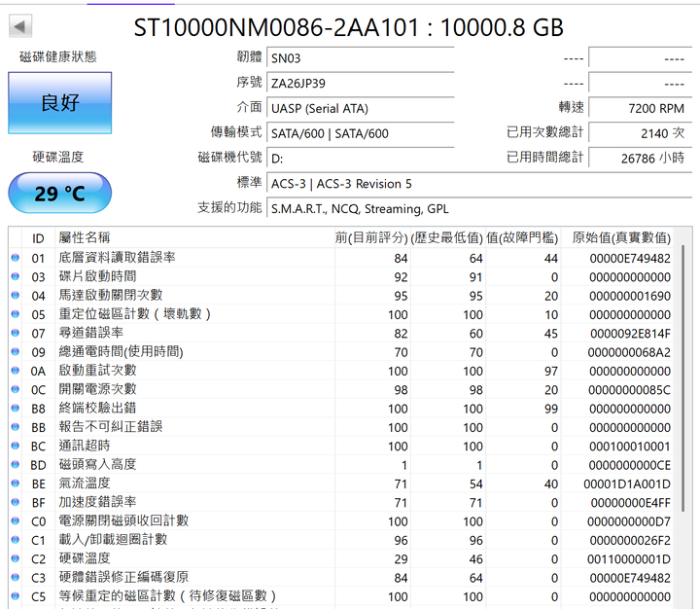Click raw value 00001D1A001D
The image size is (700, 609).
[627, 484]
